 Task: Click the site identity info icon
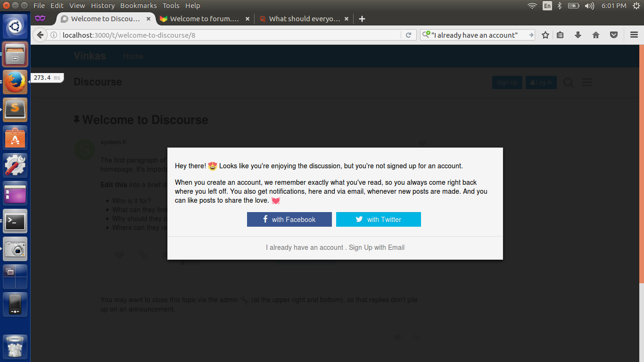point(54,35)
